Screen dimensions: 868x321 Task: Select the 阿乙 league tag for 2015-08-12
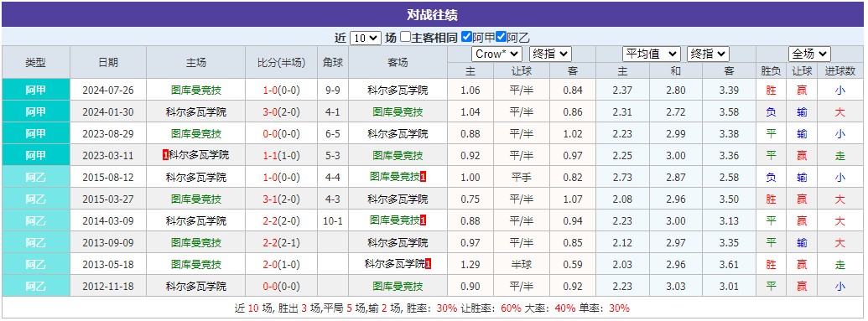pos(36,177)
